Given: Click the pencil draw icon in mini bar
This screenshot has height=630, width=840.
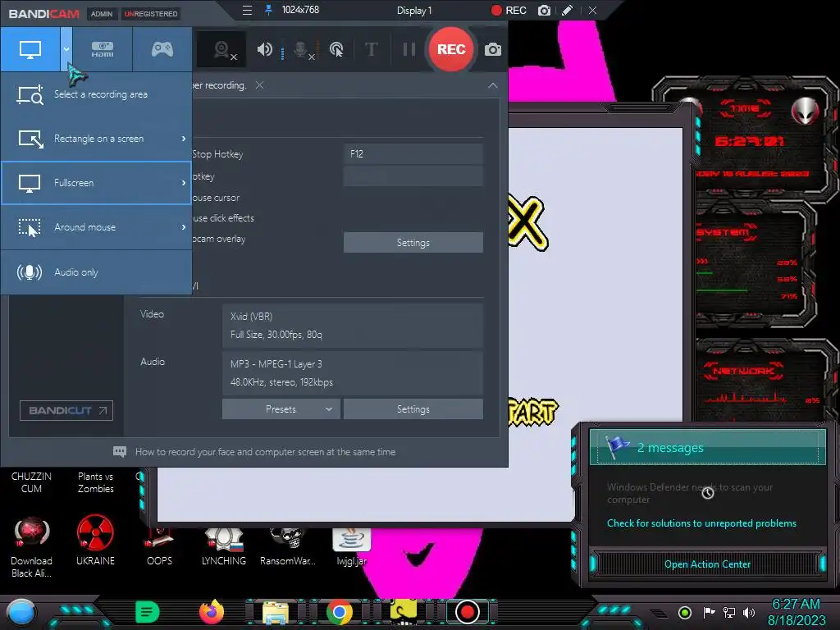Looking at the screenshot, I should pos(567,10).
